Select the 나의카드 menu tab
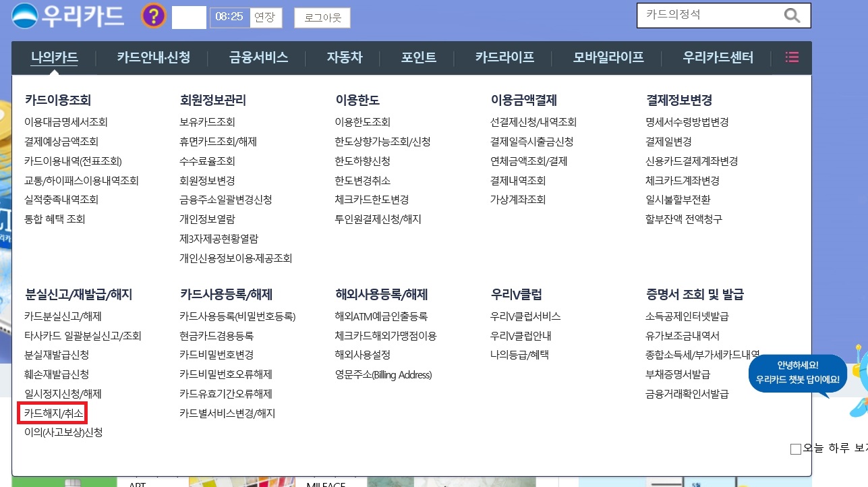This screenshot has height=487, width=868. pos(55,57)
